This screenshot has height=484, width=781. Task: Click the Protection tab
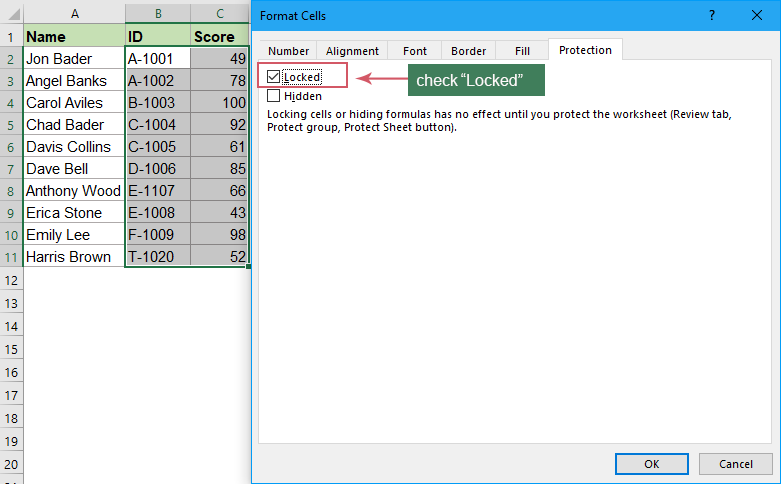[x=585, y=50]
